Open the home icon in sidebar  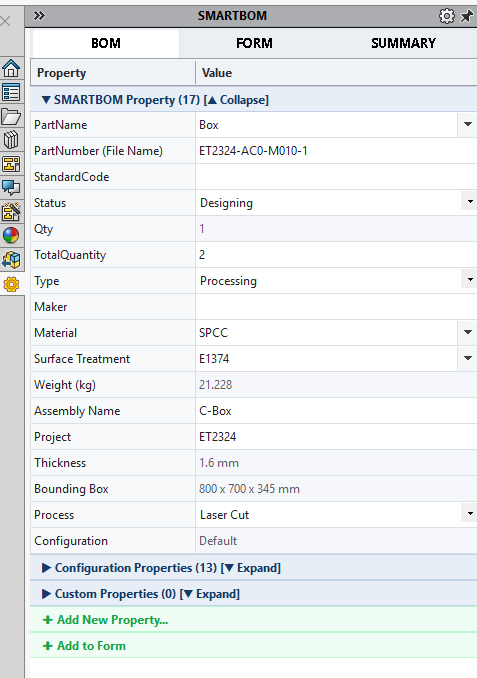tap(11, 68)
